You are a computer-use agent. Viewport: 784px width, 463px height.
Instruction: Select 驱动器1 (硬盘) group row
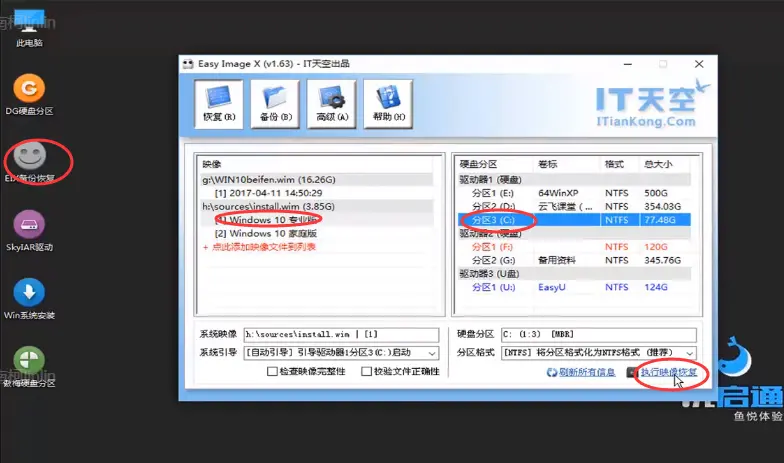pos(574,180)
